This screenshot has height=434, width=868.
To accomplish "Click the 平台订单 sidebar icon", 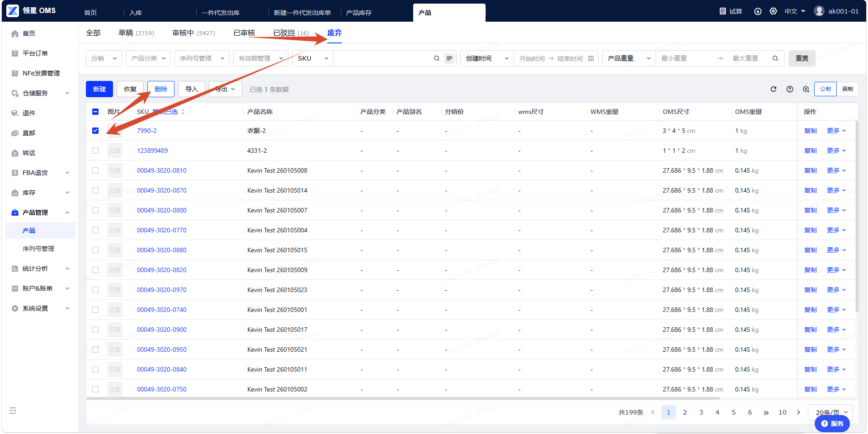I will pyautogui.click(x=15, y=53).
